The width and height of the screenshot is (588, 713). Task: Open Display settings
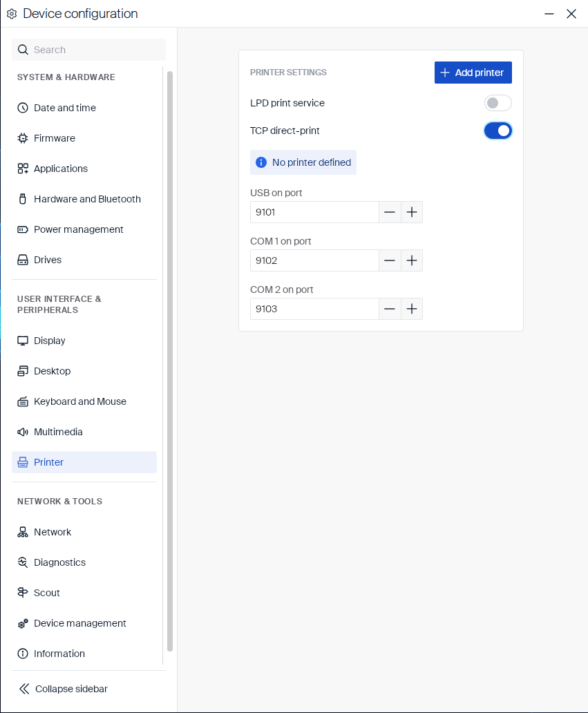tap(84, 341)
